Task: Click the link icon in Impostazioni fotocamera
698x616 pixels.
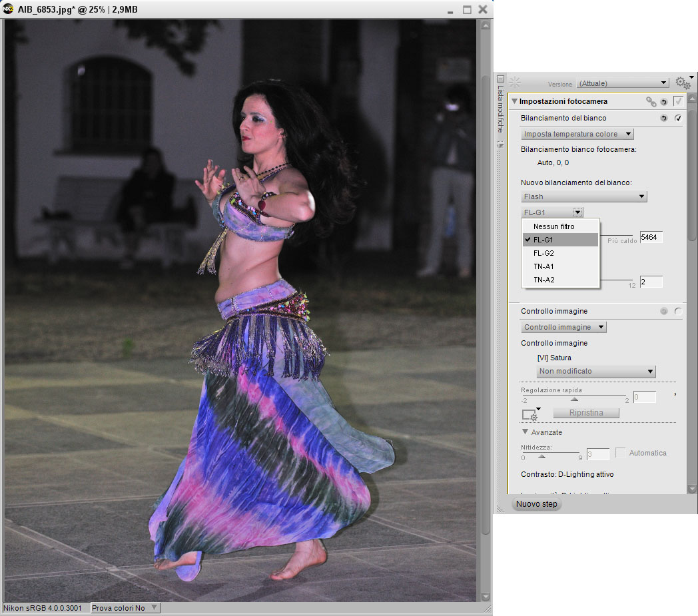Action: coord(651,102)
